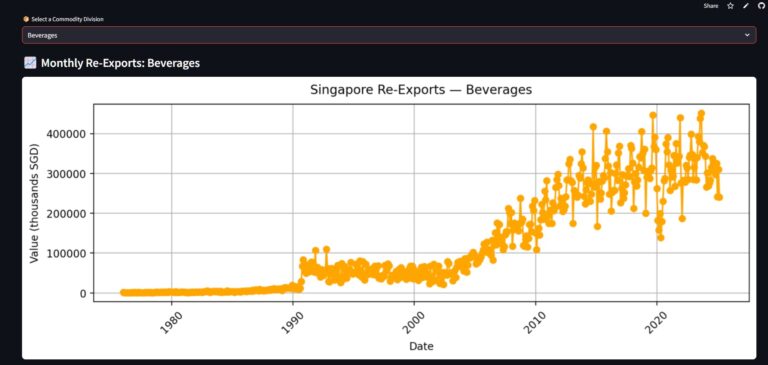This screenshot has height=365, width=768.
Task: Click the 200000 y-axis tick label
Action: [66, 214]
